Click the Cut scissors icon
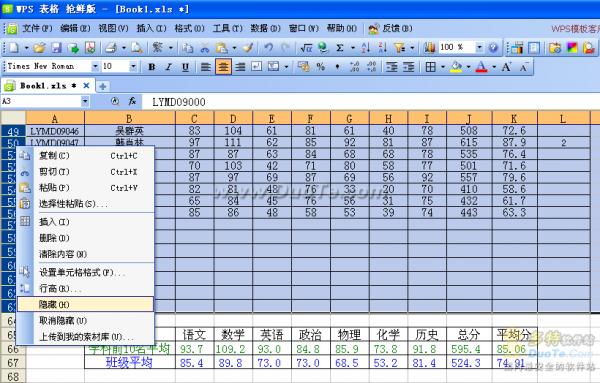The image size is (600, 383). pos(205,48)
